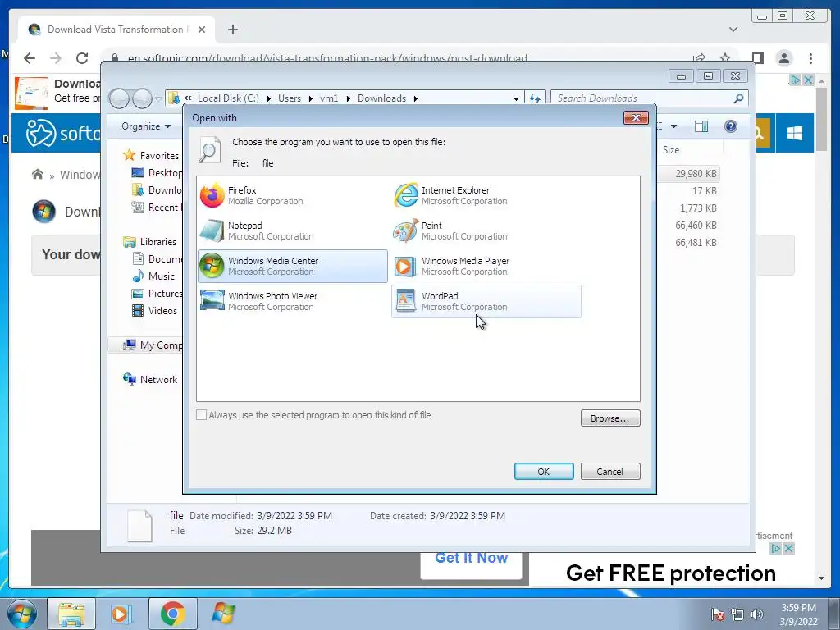Open a new Chrome tab

click(x=232, y=30)
